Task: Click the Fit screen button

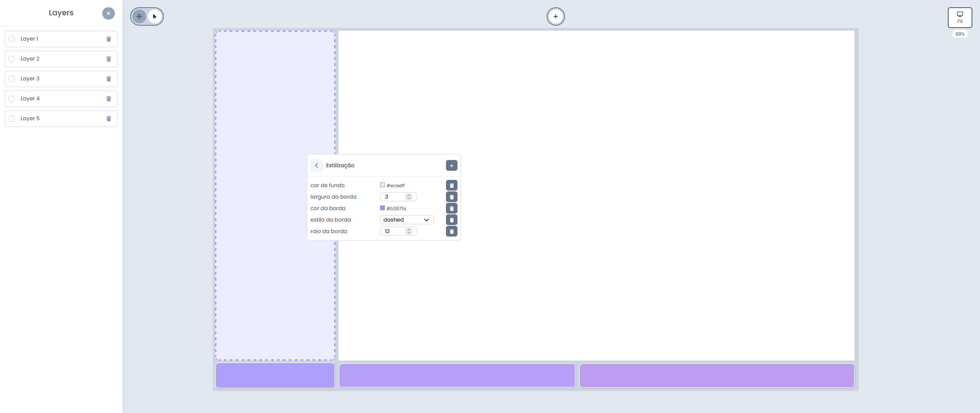Action: click(960, 17)
